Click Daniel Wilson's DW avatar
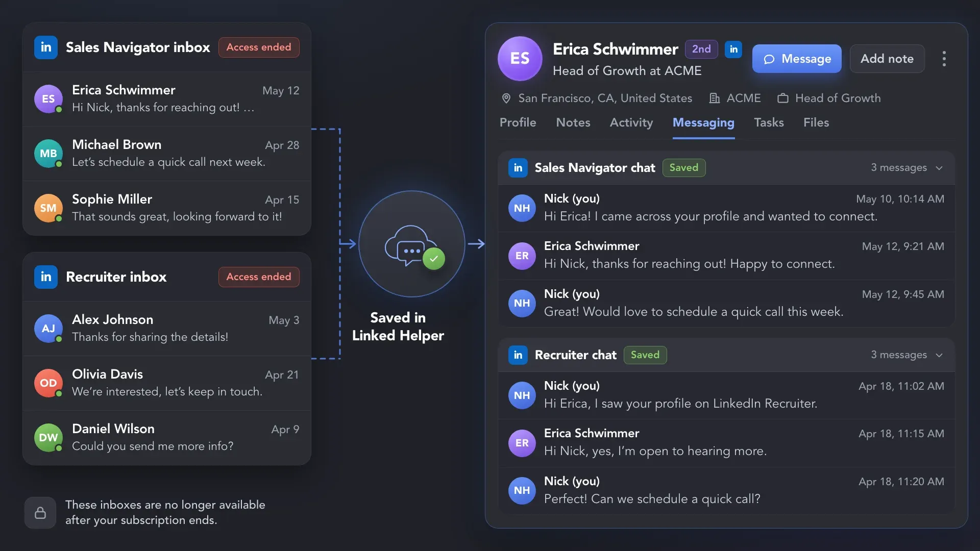 pyautogui.click(x=48, y=438)
